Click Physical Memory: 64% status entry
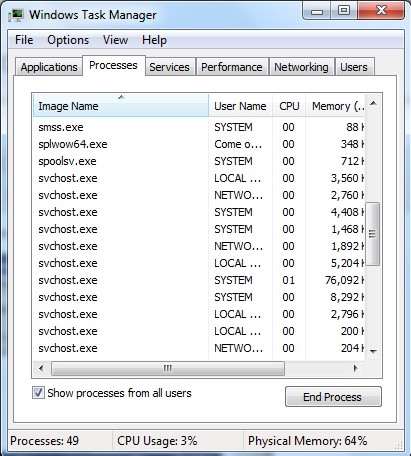411x456 pixels. tap(307, 441)
